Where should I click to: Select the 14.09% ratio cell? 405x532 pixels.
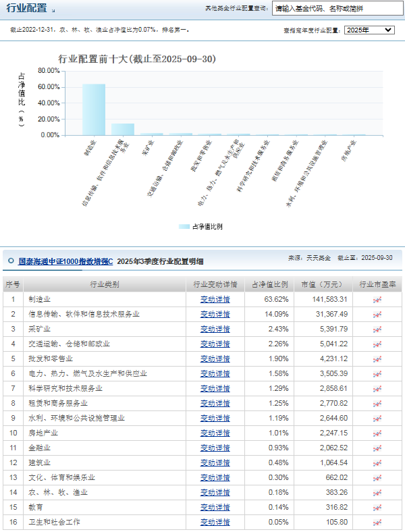[269, 315]
